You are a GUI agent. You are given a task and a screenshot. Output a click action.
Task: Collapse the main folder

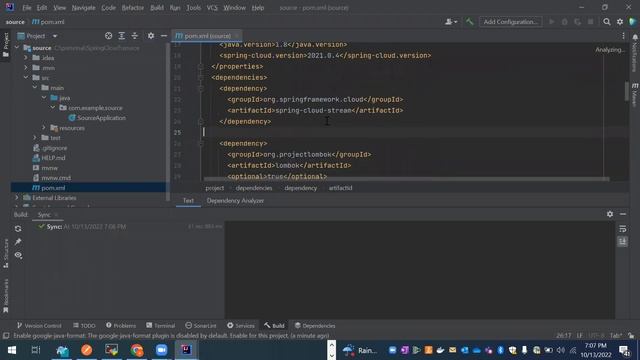click(35, 88)
